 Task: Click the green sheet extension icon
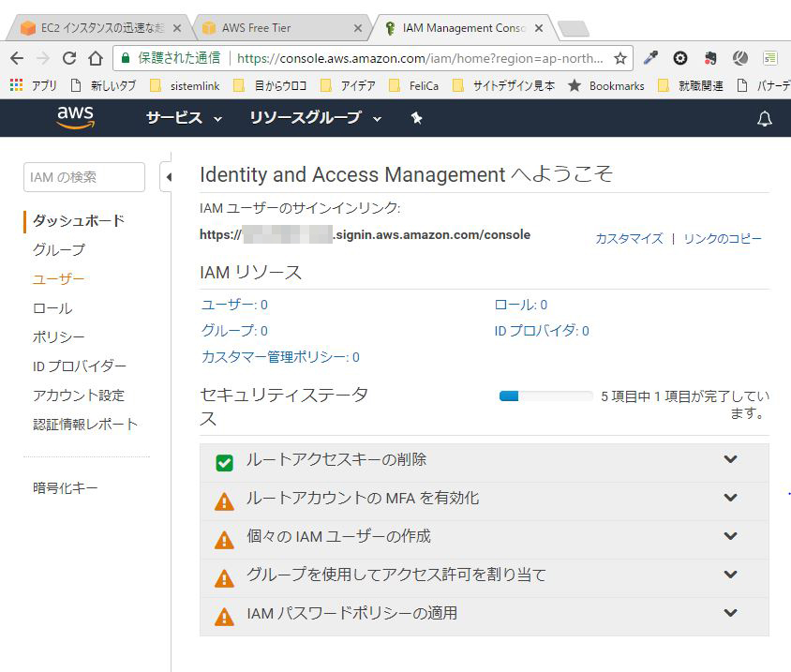click(769, 58)
